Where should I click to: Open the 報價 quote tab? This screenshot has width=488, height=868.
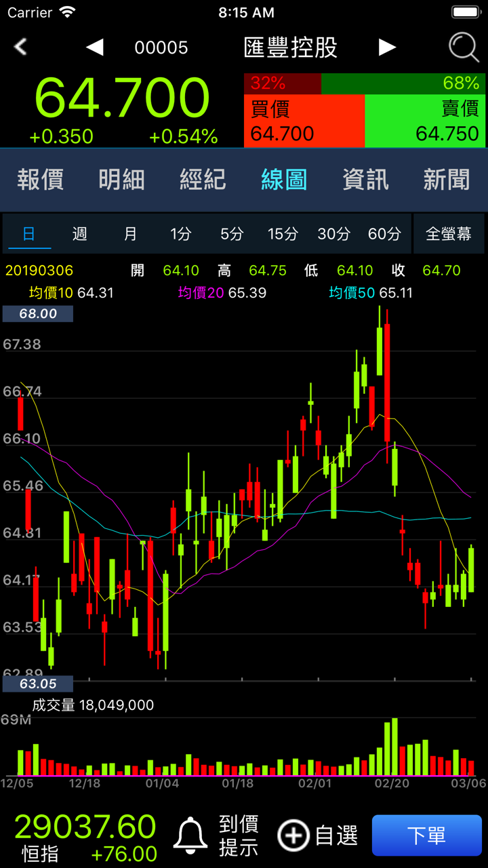pos(41,180)
